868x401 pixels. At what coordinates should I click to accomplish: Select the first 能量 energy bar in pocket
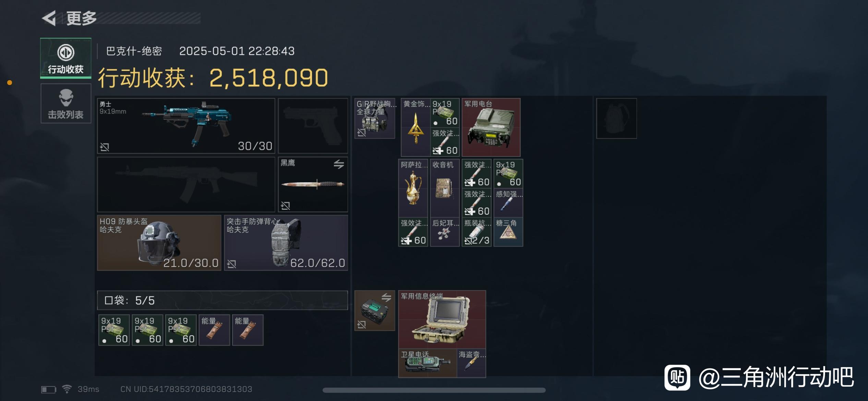[x=214, y=330]
